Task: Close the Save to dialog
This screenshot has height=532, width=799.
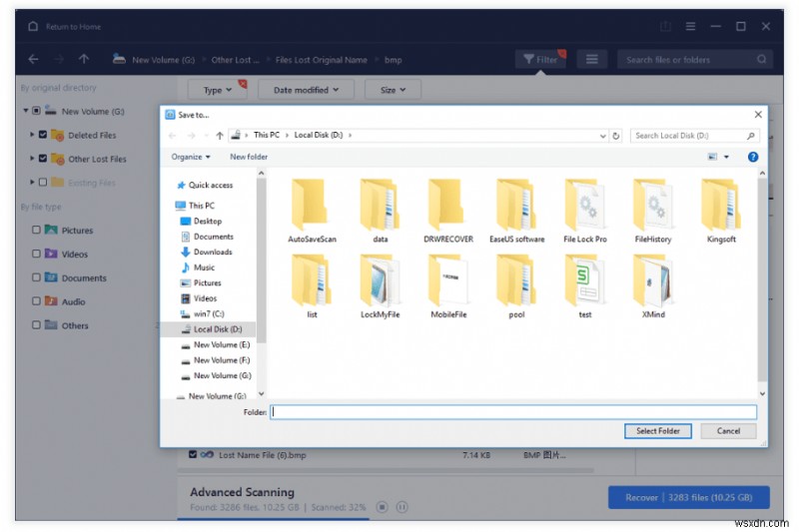Action: pos(758,115)
